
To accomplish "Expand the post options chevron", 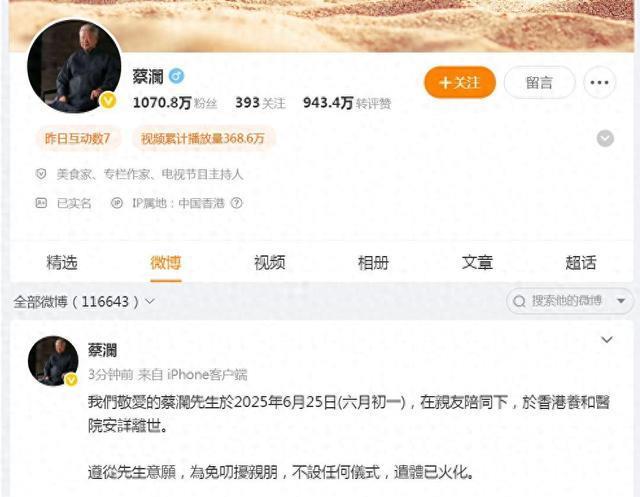I will pyautogui.click(x=607, y=339).
